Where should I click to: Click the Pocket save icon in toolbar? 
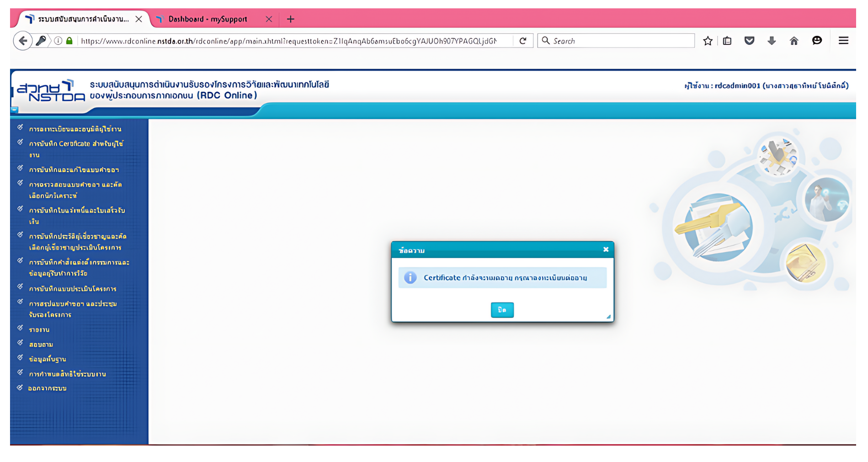(x=749, y=41)
